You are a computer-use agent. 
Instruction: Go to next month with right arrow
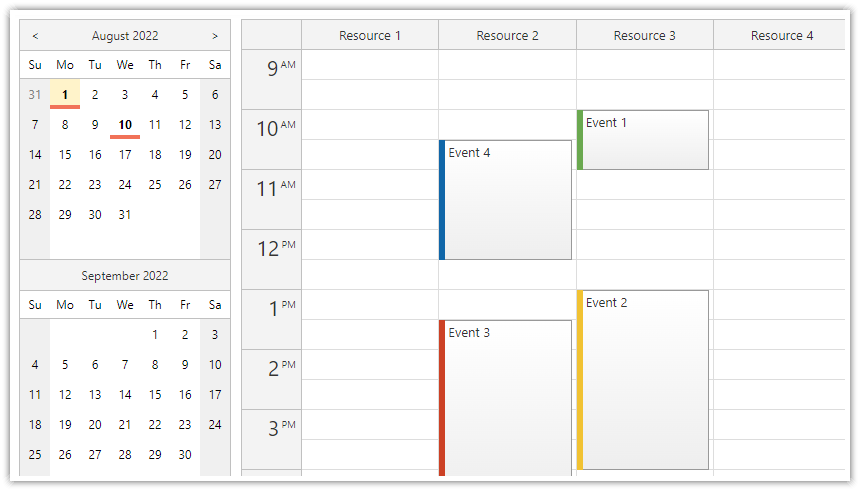[215, 36]
